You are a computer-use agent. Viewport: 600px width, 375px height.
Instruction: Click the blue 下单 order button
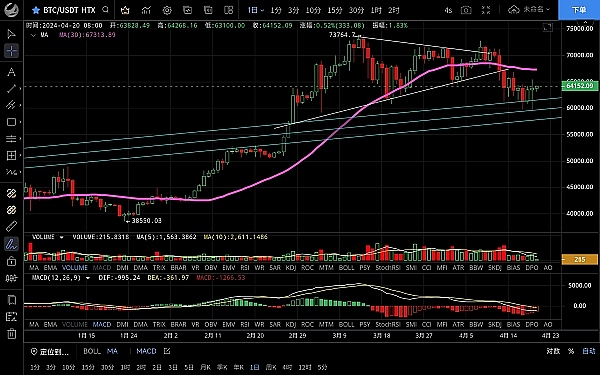coord(579,10)
